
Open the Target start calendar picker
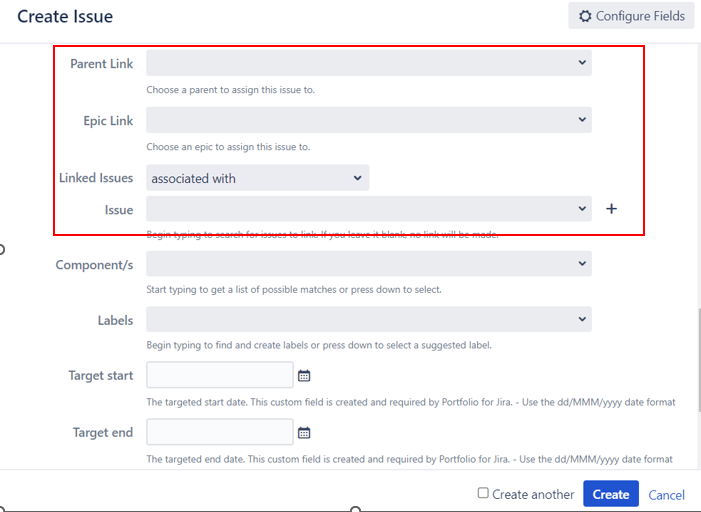(x=304, y=376)
